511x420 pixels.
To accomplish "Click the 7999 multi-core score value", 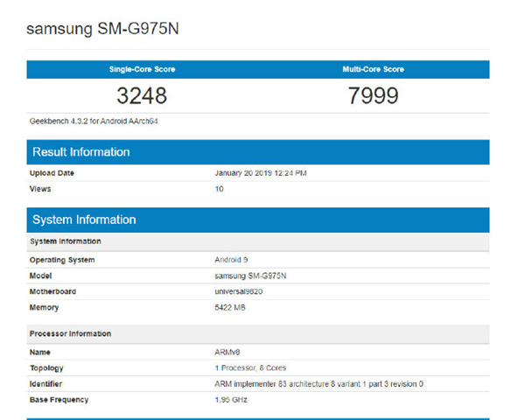I will click(x=373, y=95).
